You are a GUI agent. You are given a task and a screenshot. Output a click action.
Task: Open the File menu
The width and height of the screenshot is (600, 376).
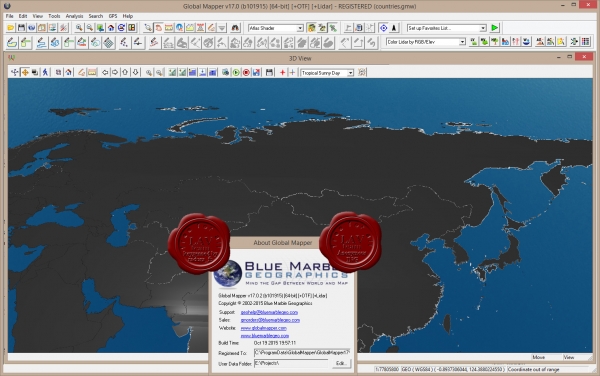[x=10, y=16]
